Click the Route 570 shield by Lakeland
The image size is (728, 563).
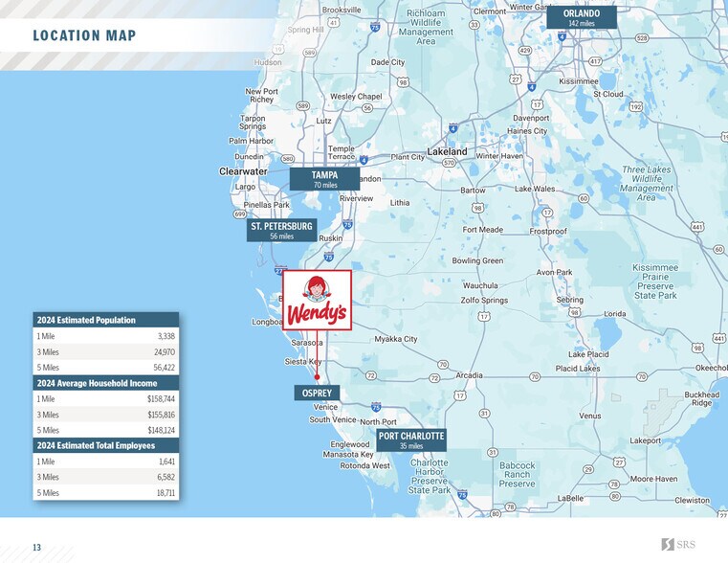tap(449, 163)
